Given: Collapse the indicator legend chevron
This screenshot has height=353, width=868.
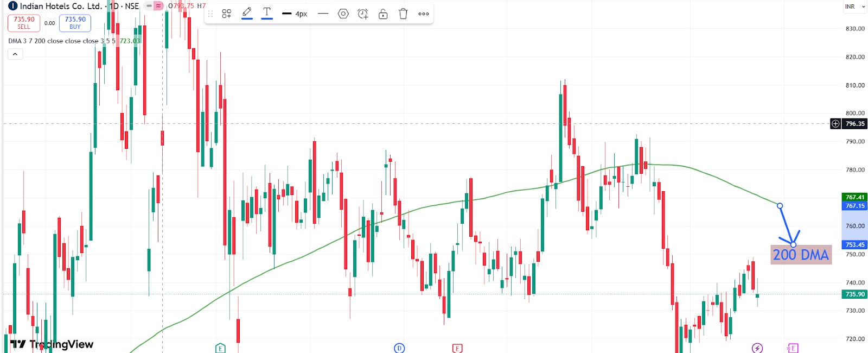Looking at the screenshot, I should click(x=15, y=54).
